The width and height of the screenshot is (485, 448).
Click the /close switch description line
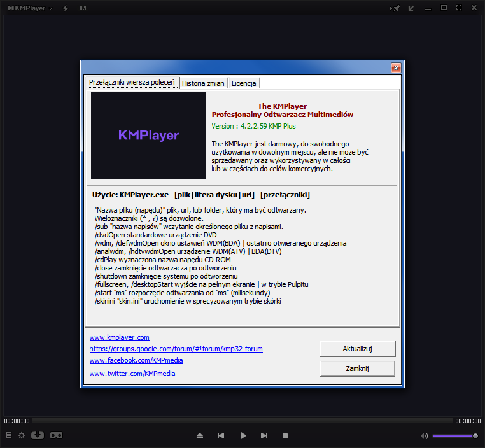(165, 268)
